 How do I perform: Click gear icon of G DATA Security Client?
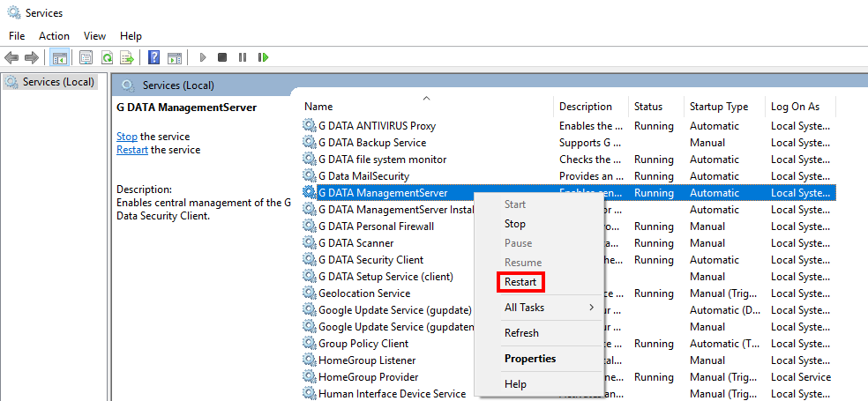(309, 259)
